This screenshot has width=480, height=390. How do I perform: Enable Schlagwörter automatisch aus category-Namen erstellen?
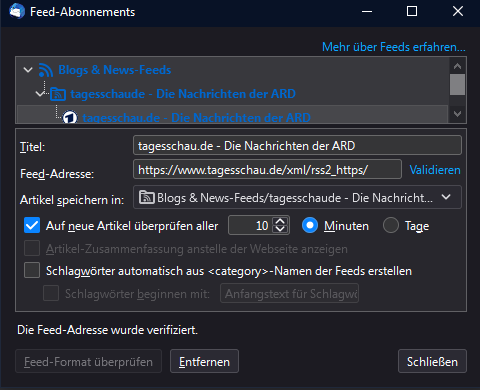pyautogui.click(x=32, y=270)
